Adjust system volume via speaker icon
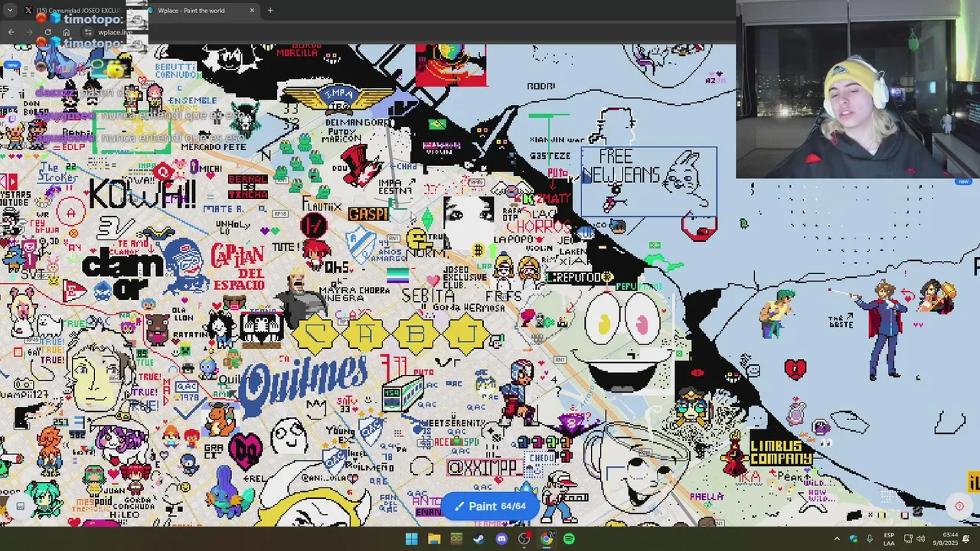The height and width of the screenshot is (551, 980). 921,539
